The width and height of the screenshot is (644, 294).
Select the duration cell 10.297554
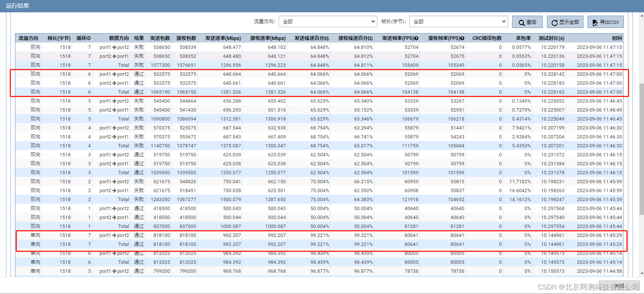click(x=553, y=226)
